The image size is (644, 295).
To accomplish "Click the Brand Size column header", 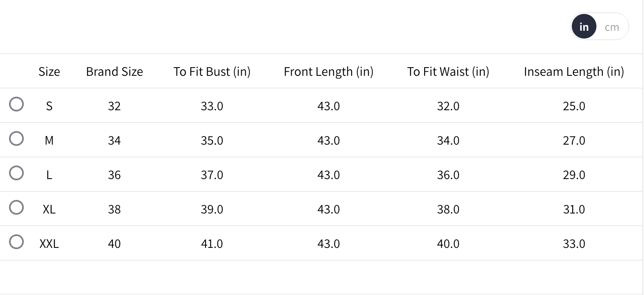I will tap(114, 72).
